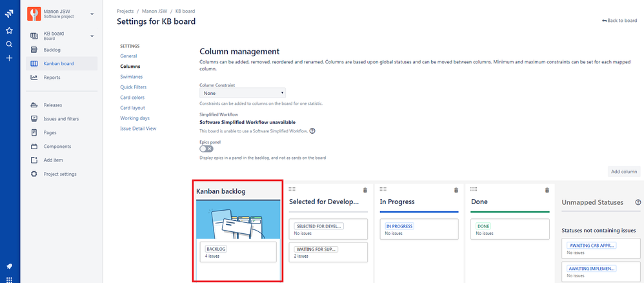The image size is (644, 283).
Task: Click Manon JSW breadcrumb link
Action: coord(154,11)
